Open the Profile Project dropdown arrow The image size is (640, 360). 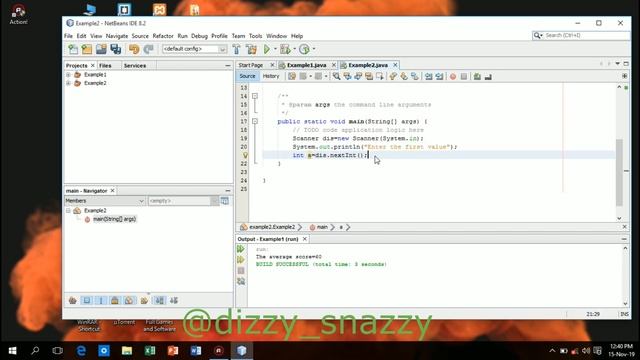tap(313, 49)
